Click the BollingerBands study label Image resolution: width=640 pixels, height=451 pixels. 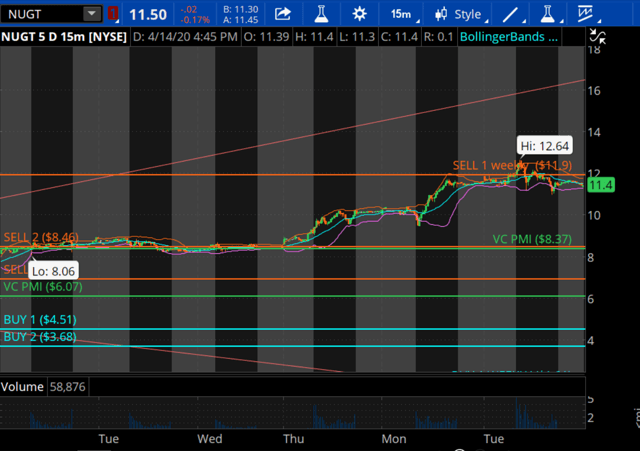509,37
